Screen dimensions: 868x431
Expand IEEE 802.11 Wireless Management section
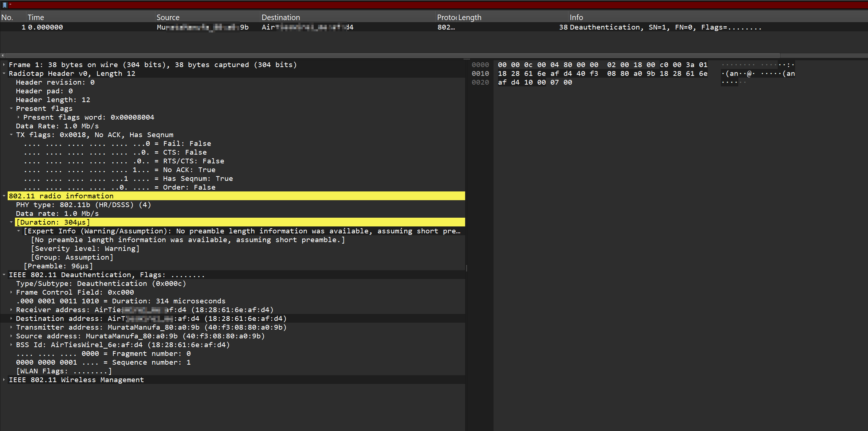pyautogui.click(x=4, y=380)
